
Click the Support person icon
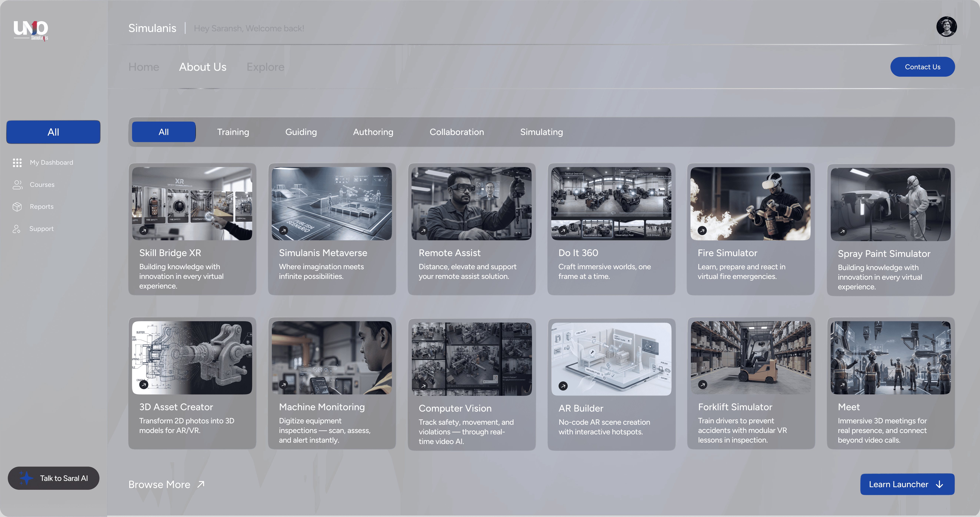coord(16,229)
